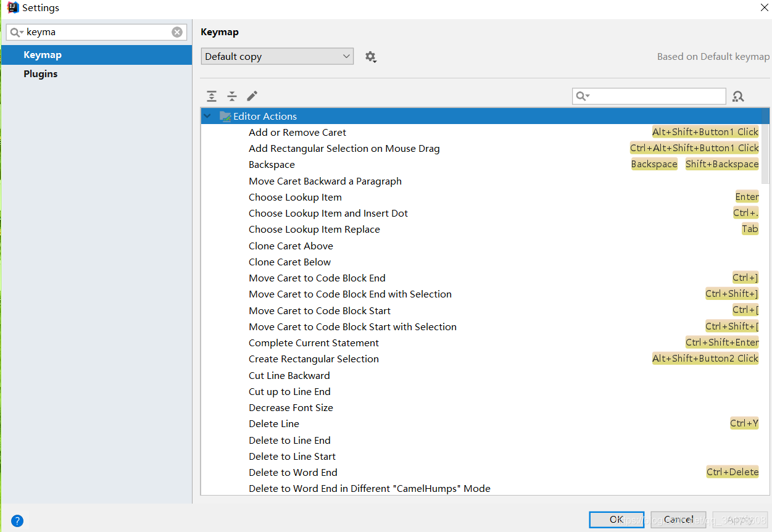Select Plugins in the settings sidebar
The width and height of the screenshot is (772, 532).
pyautogui.click(x=96, y=74)
